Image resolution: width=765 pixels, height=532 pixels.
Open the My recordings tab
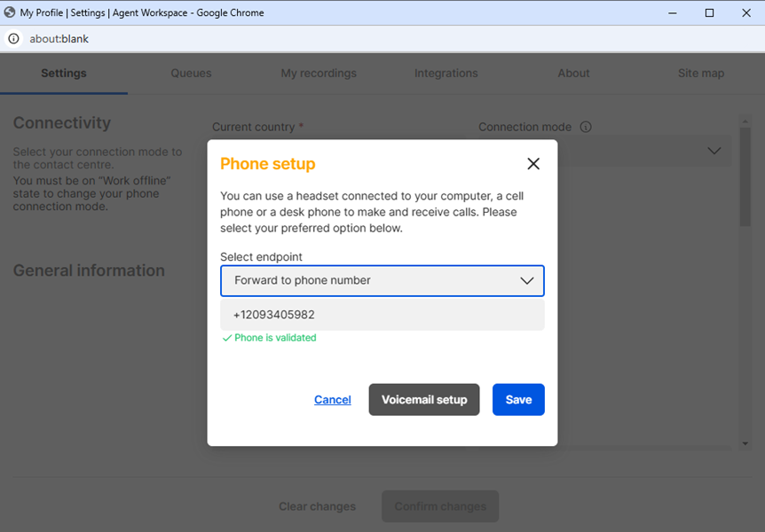click(x=319, y=73)
